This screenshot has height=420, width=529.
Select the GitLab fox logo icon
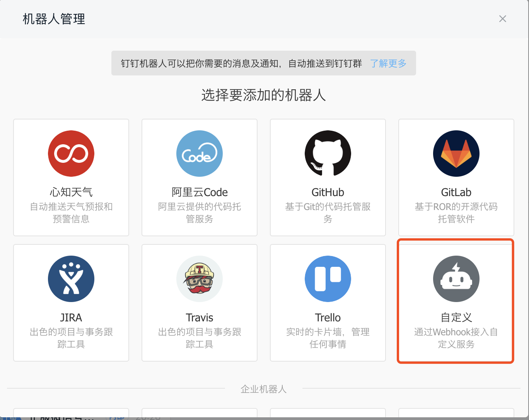pos(456,154)
